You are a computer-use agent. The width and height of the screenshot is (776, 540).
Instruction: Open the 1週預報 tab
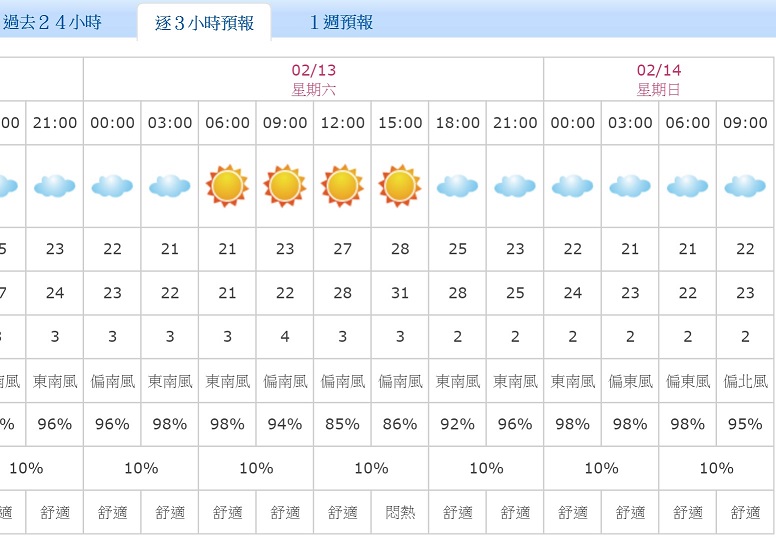[341, 22]
